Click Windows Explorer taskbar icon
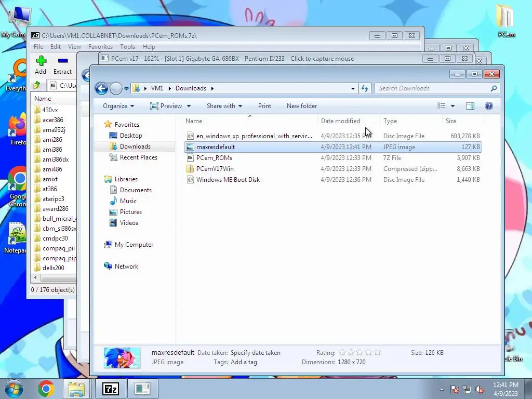Viewport: 532px width, 399px height. tap(76, 389)
